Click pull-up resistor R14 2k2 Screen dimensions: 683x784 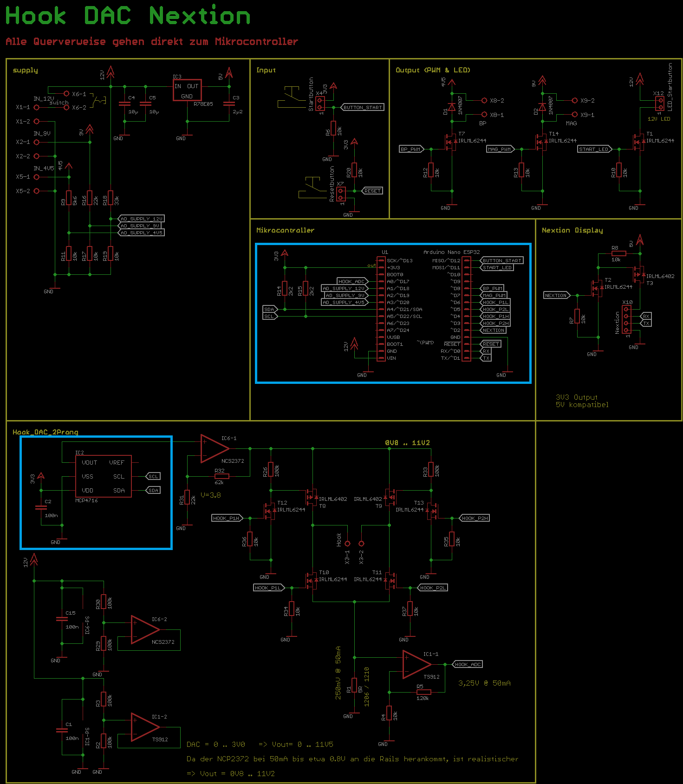(285, 288)
